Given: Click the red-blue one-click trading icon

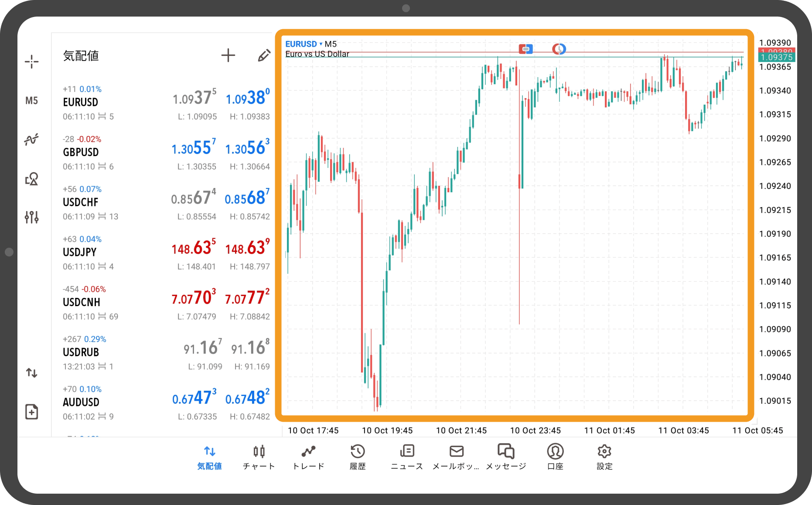Looking at the screenshot, I should [x=525, y=49].
